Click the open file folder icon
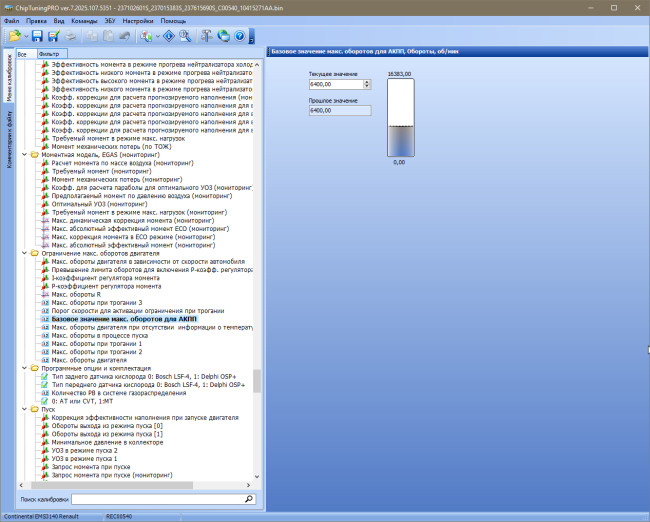 click(15, 36)
